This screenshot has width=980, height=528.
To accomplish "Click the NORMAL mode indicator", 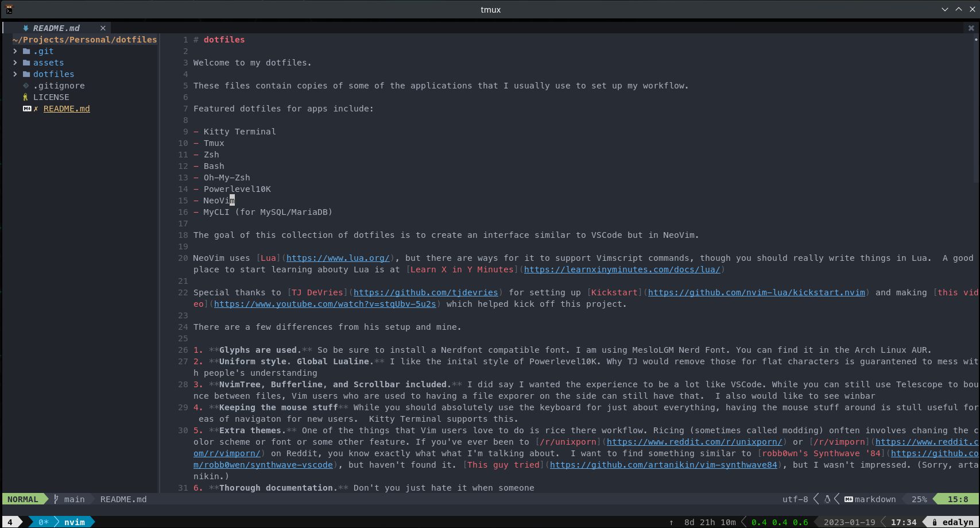I will coord(23,499).
